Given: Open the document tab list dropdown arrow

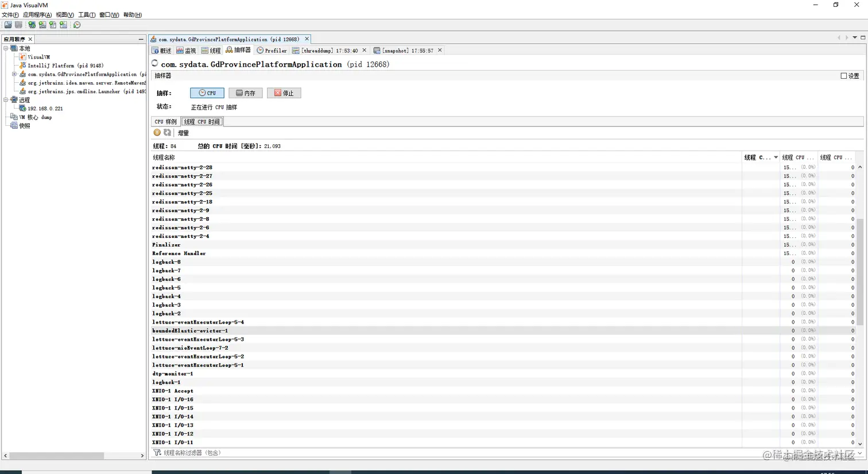Looking at the screenshot, I should pyautogui.click(x=855, y=38).
